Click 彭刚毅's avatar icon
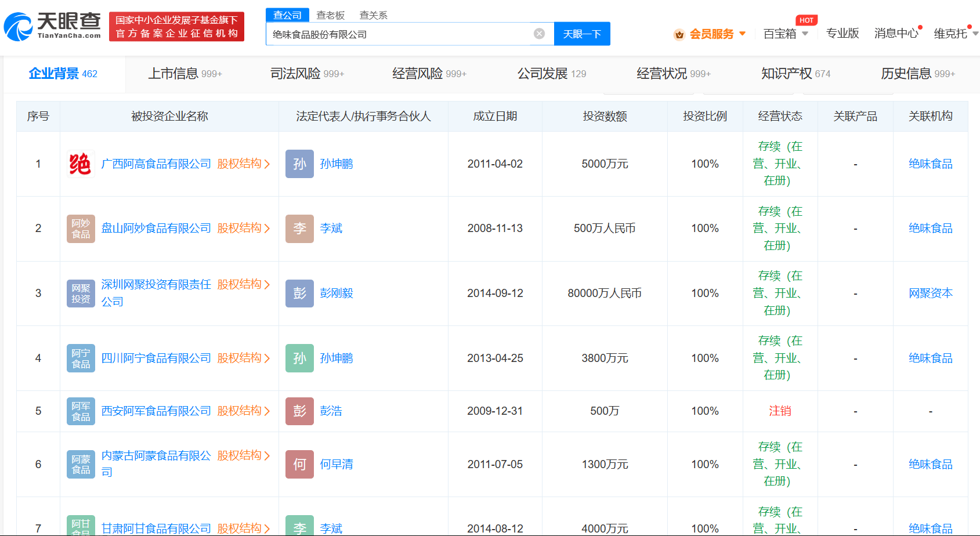The height and width of the screenshot is (536, 980). pos(299,293)
